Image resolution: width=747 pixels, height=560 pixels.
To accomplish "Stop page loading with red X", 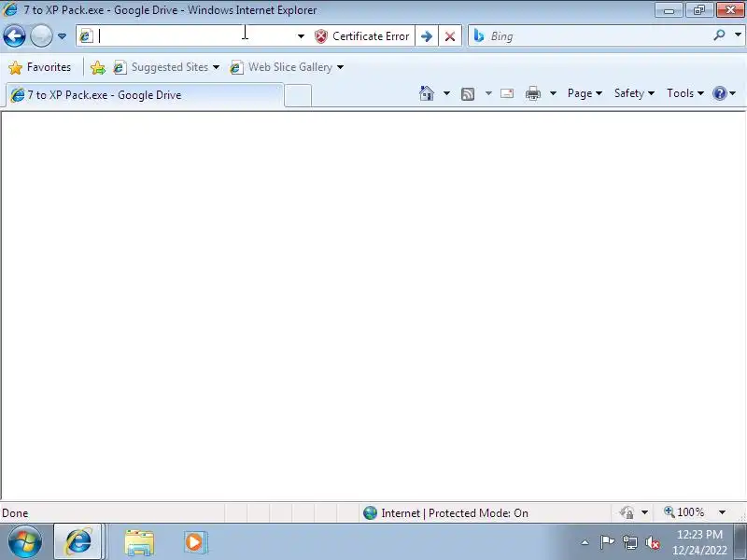I will [450, 36].
